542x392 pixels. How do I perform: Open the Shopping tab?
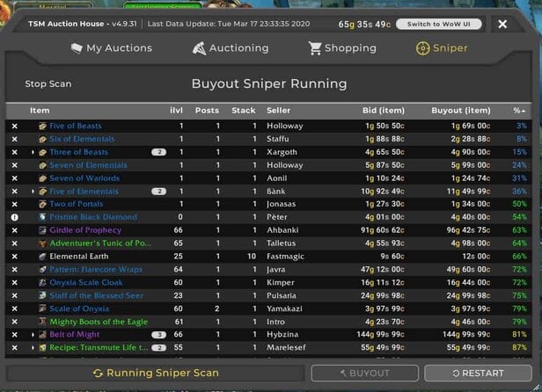342,48
